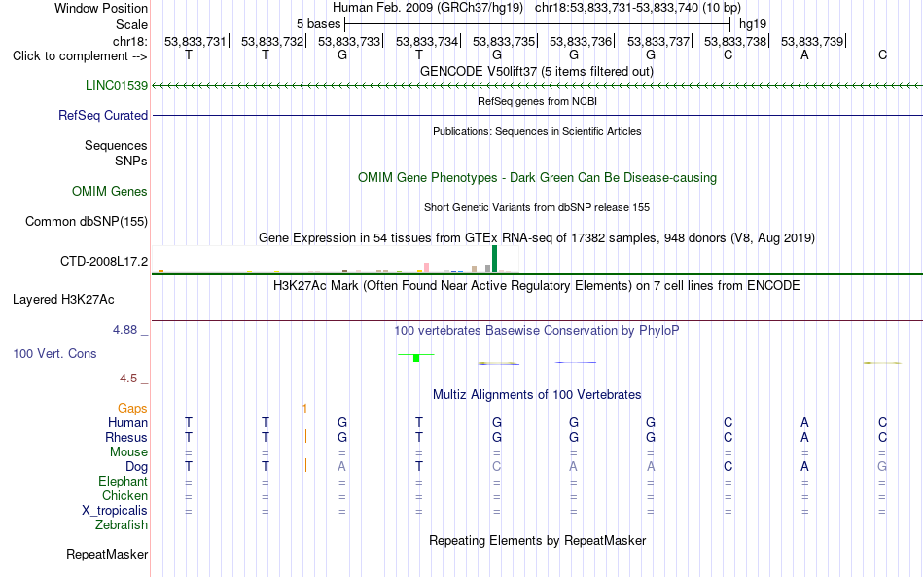Open 'Short Genetic Variants from dbSNP release 155'

click(537, 207)
